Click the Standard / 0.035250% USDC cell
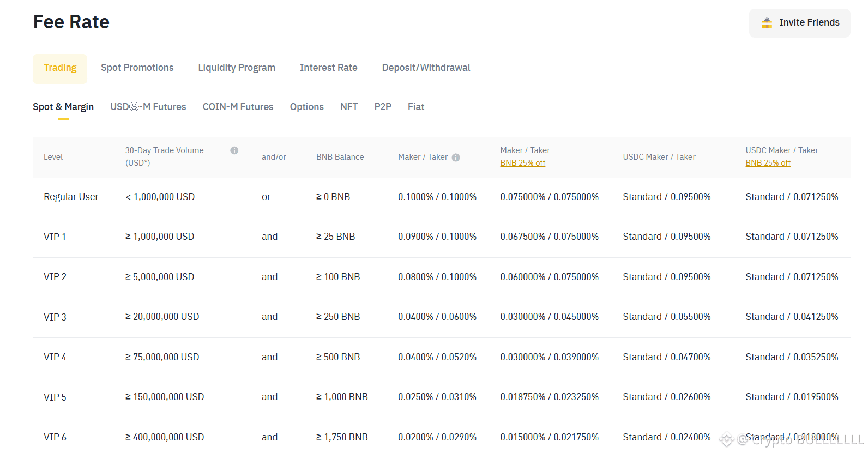 (792, 357)
